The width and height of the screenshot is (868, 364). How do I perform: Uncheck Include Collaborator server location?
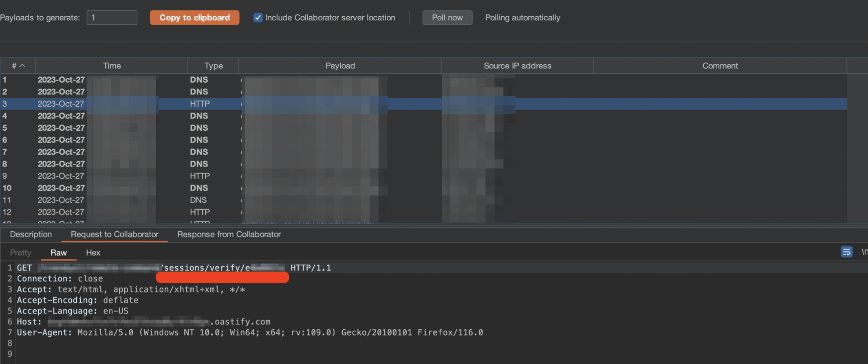pos(258,18)
